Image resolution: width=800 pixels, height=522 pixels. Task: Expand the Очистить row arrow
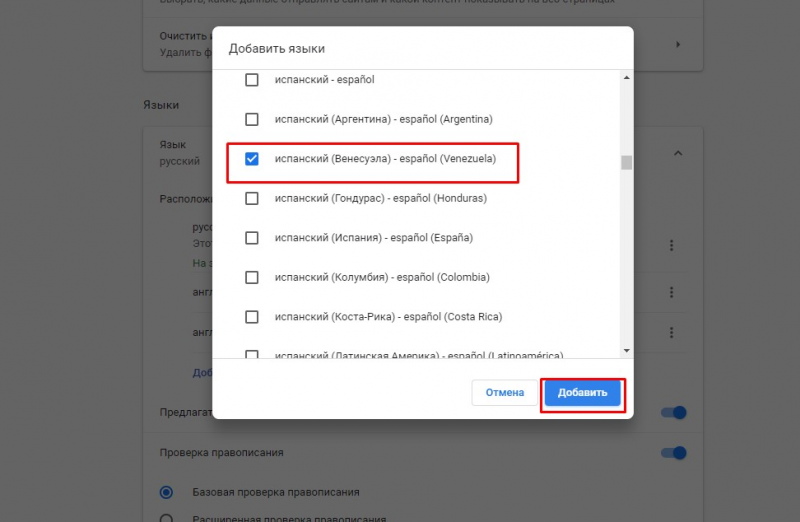pos(678,44)
